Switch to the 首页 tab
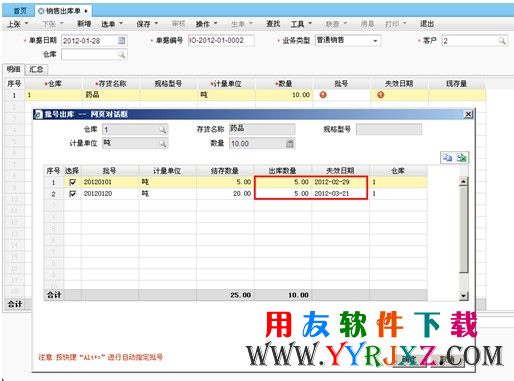Screen dimensions: 514x381 tap(20, 11)
